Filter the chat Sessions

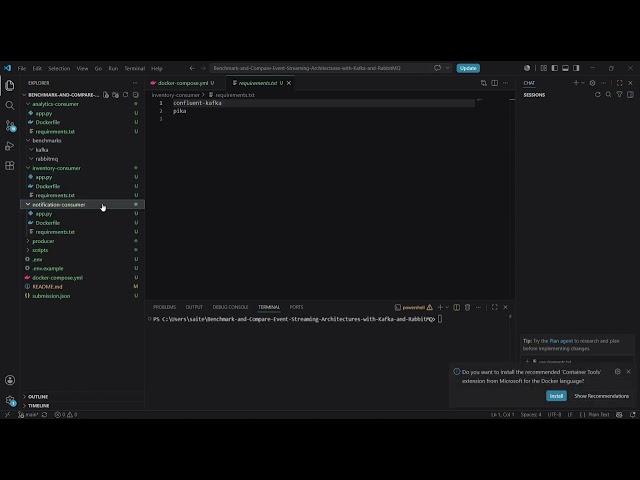click(620, 95)
